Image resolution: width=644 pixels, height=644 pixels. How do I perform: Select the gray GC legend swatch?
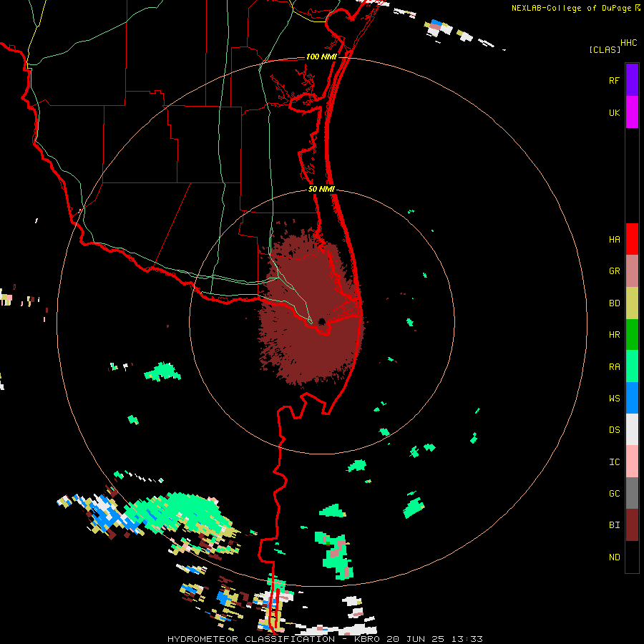pos(632,493)
